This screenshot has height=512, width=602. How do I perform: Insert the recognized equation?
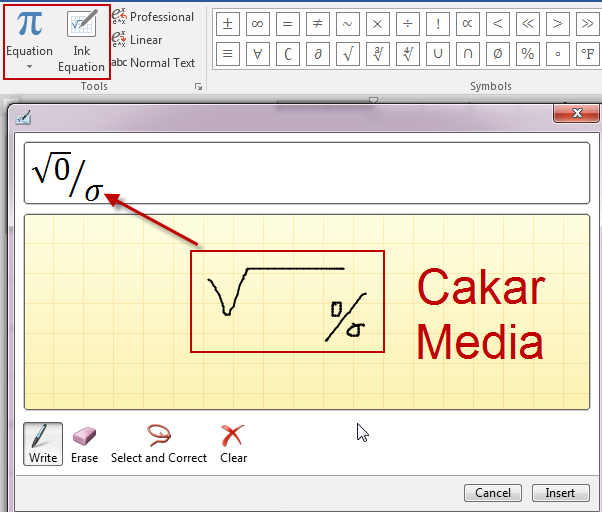[x=561, y=493]
